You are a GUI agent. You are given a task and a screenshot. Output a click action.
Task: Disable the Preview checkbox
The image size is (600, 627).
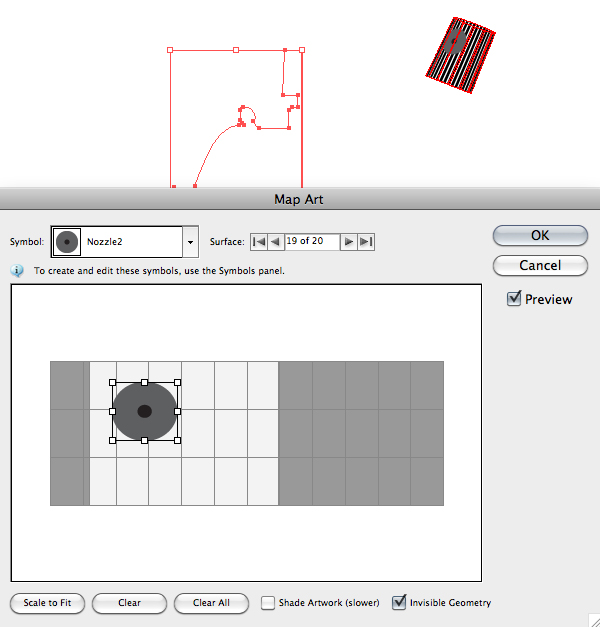pos(514,299)
